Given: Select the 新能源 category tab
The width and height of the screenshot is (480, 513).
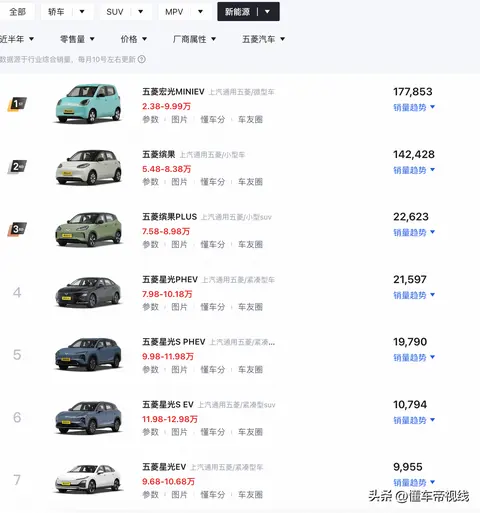Looking at the screenshot, I should 237,12.
